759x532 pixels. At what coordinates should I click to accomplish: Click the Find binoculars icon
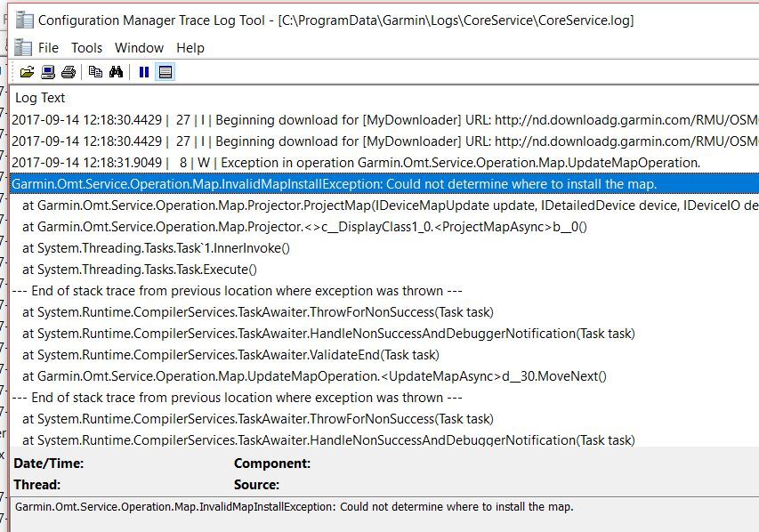pos(117,72)
